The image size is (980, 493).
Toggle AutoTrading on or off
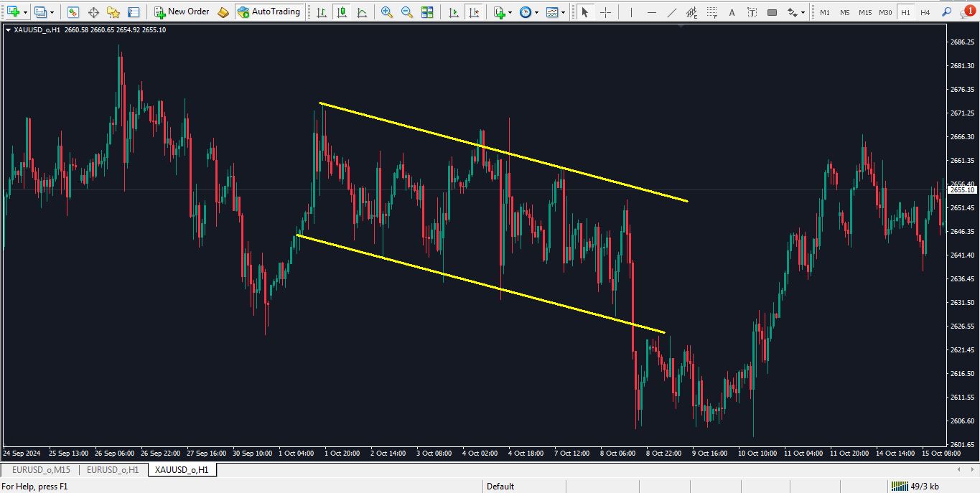(269, 12)
